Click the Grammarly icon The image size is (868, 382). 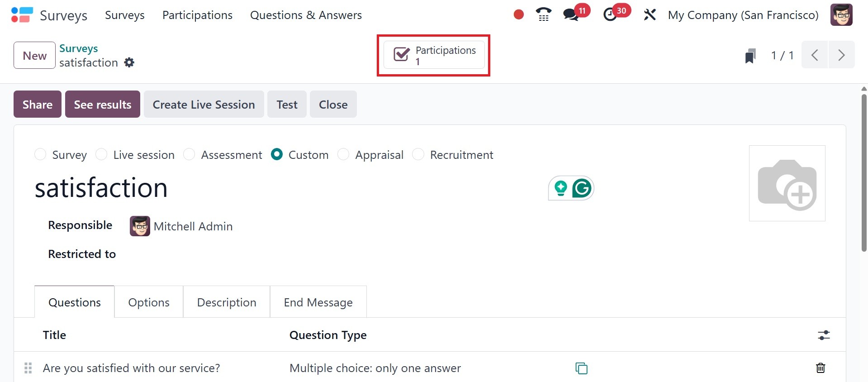582,188
